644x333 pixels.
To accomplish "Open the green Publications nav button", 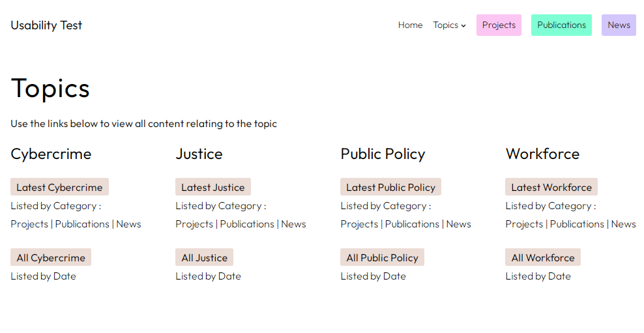I will click(561, 25).
